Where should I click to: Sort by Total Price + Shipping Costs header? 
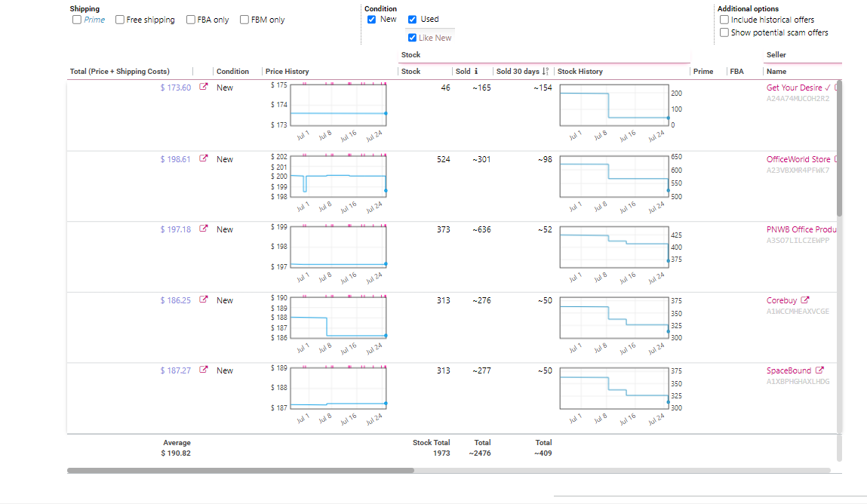click(119, 71)
